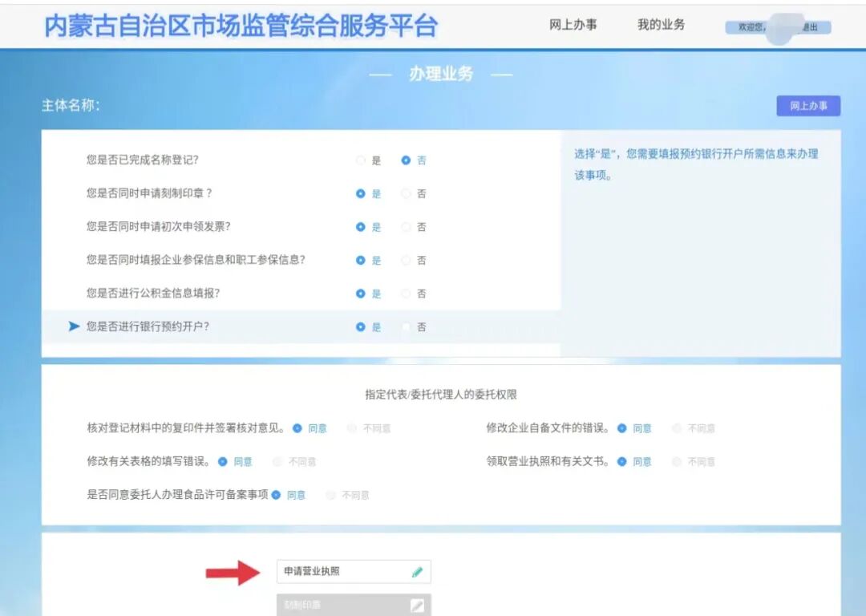Click the blue 网上办事 button on the right
This screenshot has height=616, width=866.
coord(808,105)
